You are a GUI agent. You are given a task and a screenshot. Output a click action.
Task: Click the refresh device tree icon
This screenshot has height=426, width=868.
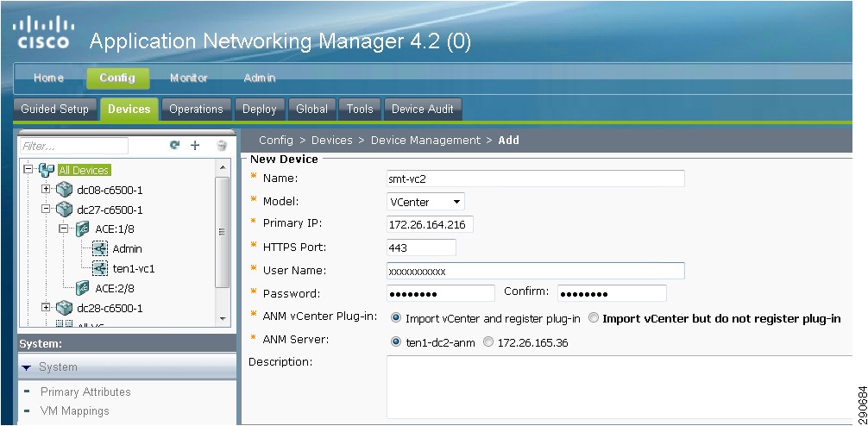click(175, 146)
